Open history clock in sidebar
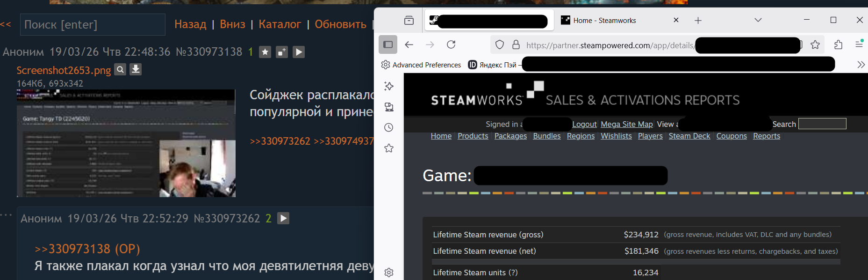 coord(389,127)
